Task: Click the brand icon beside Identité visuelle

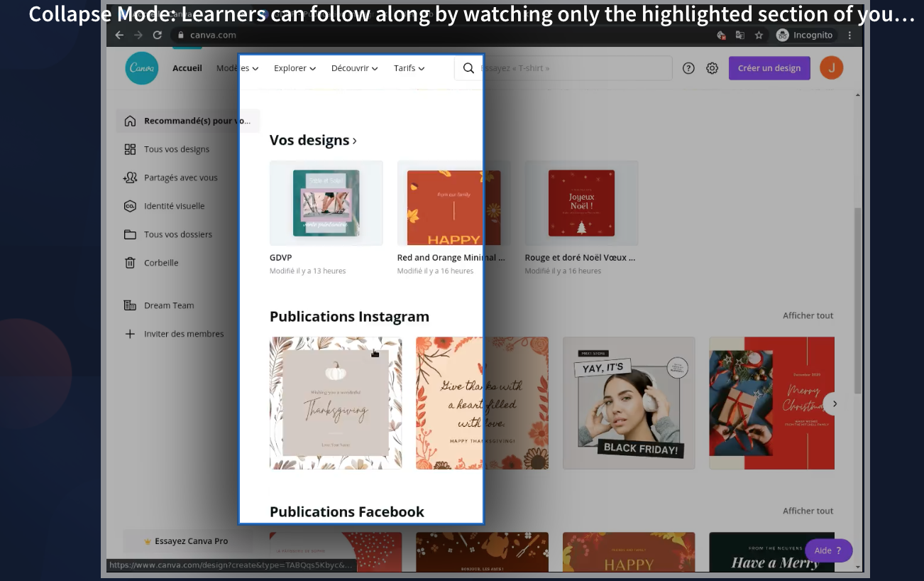Action: pos(130,206)
